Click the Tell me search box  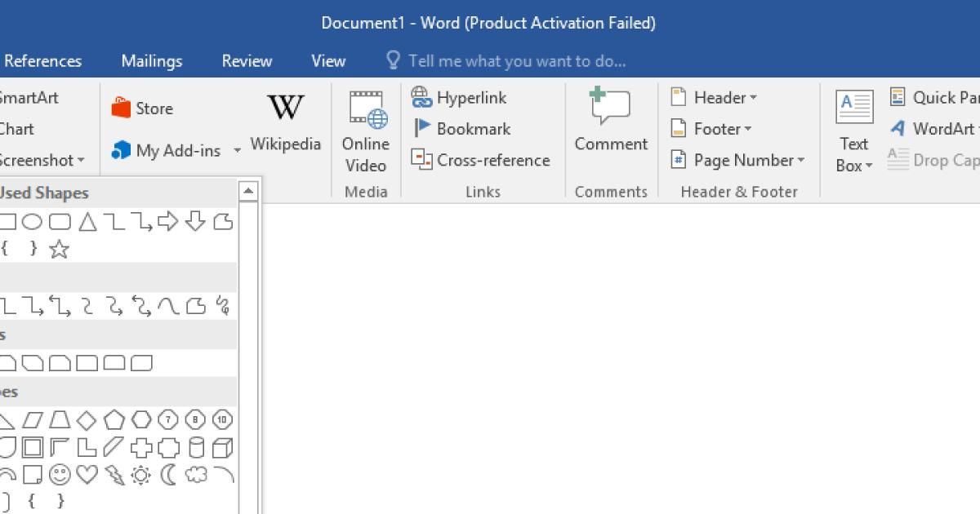pos(516,61)
